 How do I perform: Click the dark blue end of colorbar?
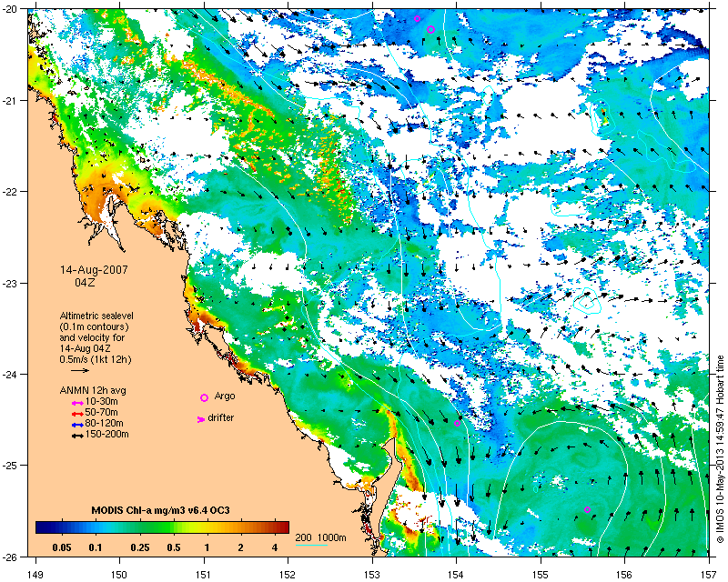click(x=42, y=527)
